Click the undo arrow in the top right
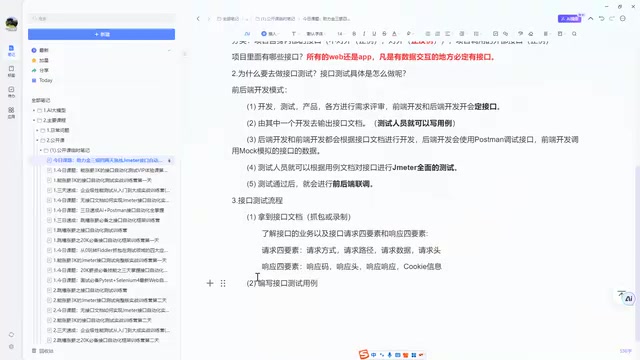This screenshot has height=360, width=640. [x=601, y=19]
